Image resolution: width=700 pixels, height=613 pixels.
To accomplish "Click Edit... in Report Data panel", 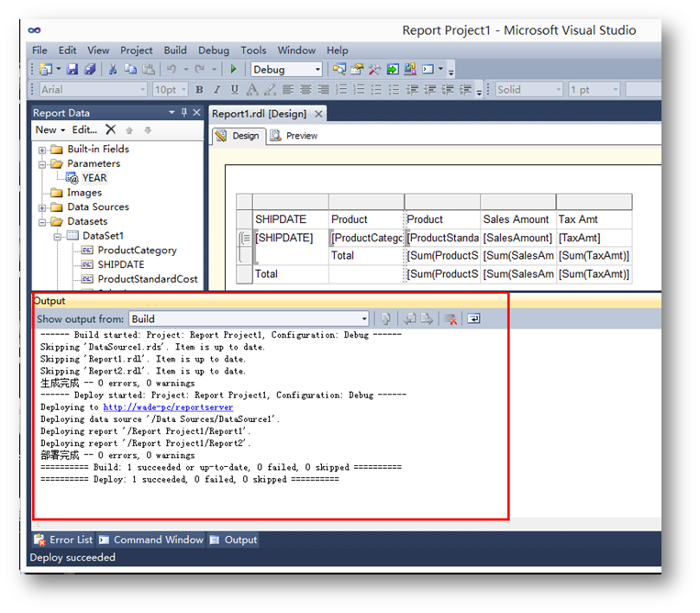I will pyautogui.click(x=84, y=129).
